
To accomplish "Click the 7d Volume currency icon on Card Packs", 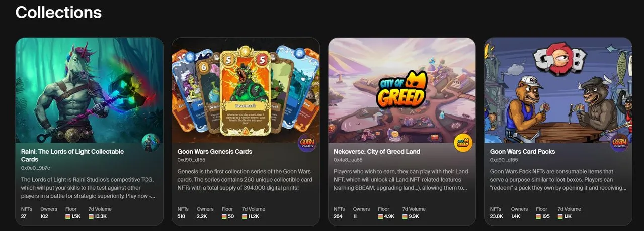I will [560, 216].
